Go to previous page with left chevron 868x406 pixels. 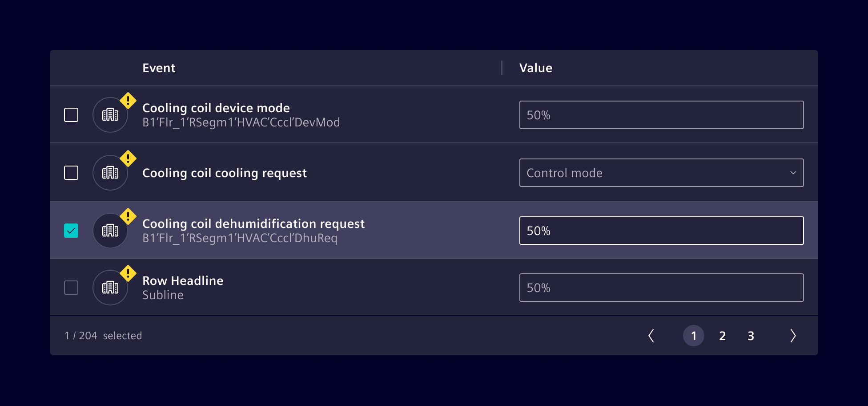[651, 336]
